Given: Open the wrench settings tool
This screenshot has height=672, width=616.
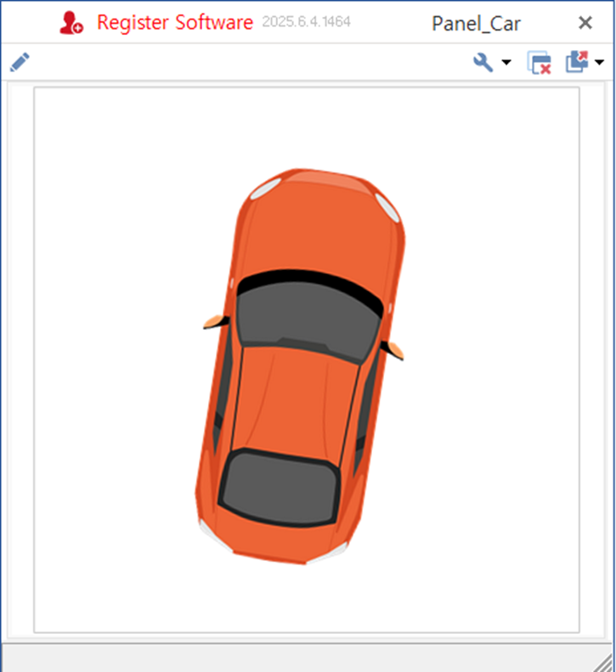Looking at the screenshot, I should [483, 63].
